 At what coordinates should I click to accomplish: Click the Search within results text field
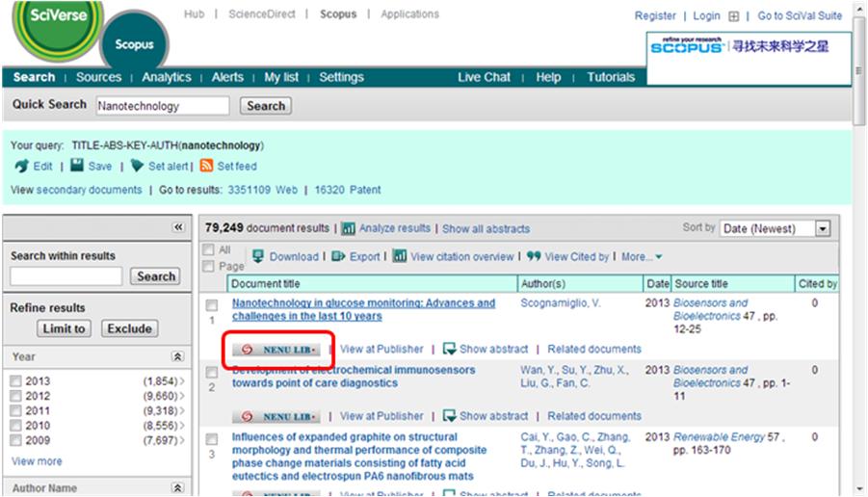pyautogui.click(x=66, y=276)
